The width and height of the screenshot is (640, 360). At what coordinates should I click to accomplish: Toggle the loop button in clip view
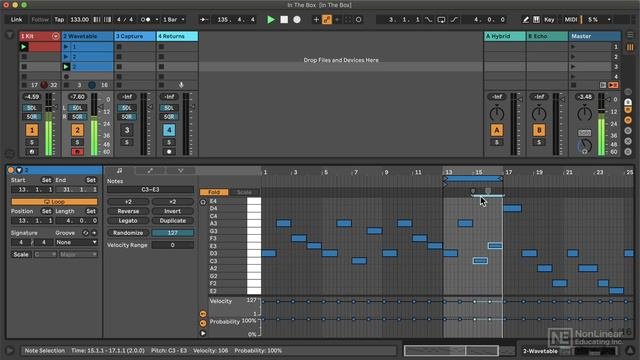54,202
